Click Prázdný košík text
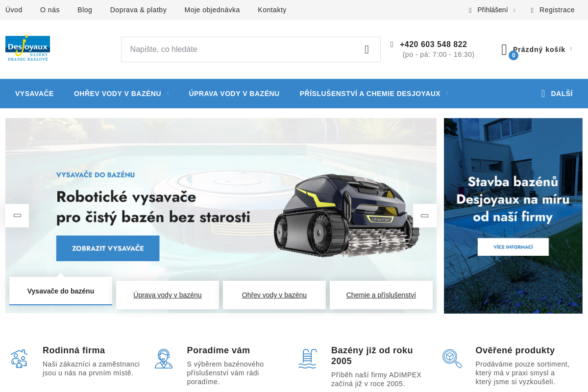This screenshot has width=588, height=392. coord(539,49)
